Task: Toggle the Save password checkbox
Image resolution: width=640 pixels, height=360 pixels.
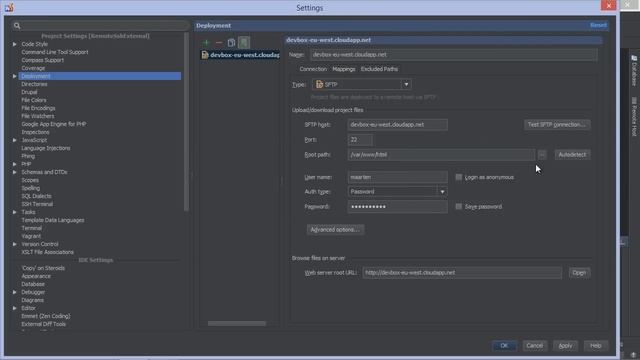Action: (459, 207)
